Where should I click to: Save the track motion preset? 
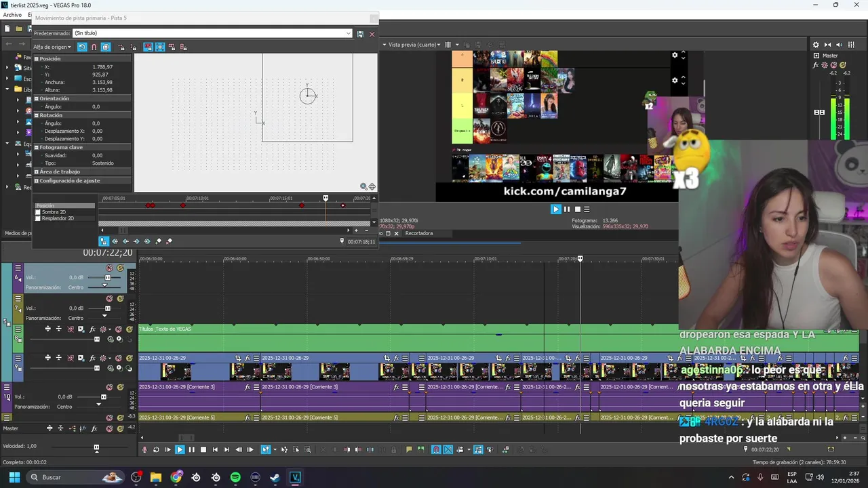(360, 34)
